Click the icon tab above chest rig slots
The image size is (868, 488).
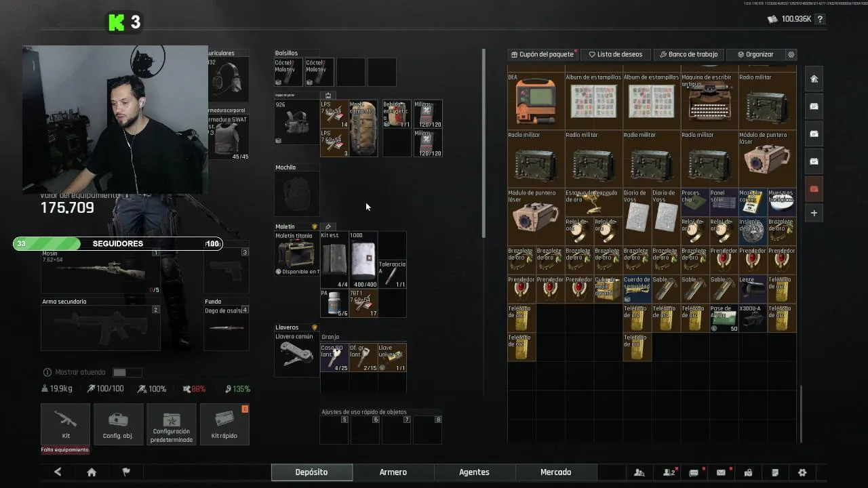click(x=328, y=96)
